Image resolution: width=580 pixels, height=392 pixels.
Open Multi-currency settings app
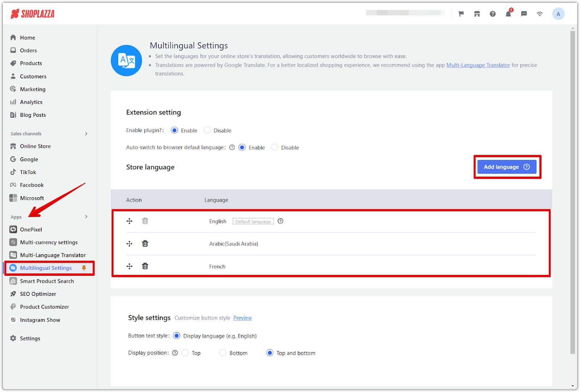(x=50, y=242)
